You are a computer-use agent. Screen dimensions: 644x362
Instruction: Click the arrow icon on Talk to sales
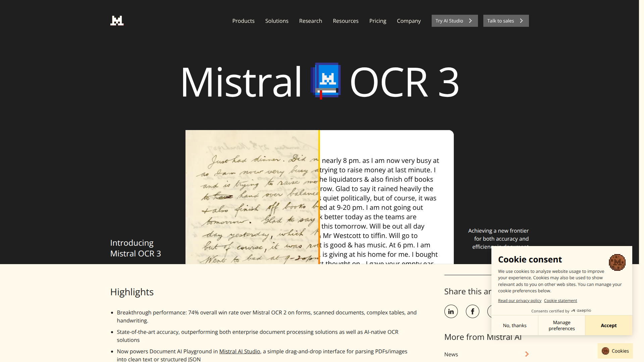521,20
